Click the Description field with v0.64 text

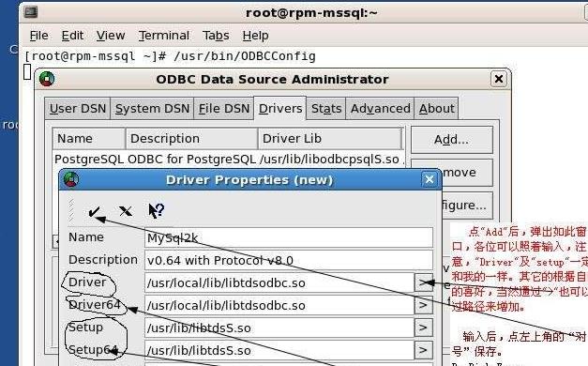289,260
